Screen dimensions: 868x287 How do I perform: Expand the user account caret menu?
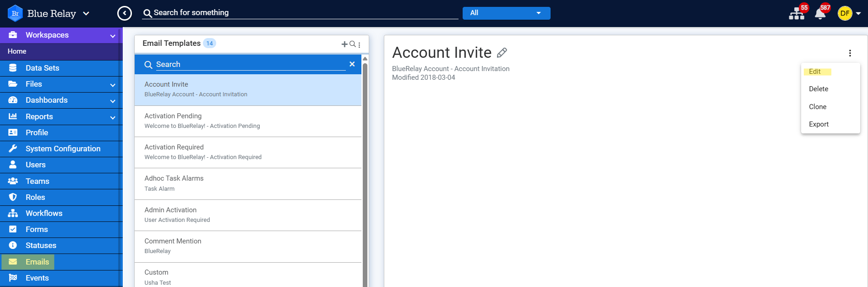[x=858, y=13]
